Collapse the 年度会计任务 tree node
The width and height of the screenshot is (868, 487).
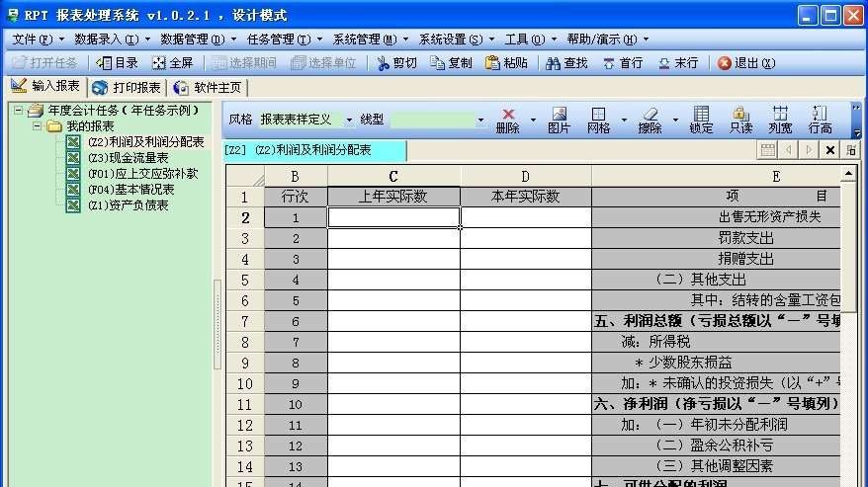click(18, 110)
